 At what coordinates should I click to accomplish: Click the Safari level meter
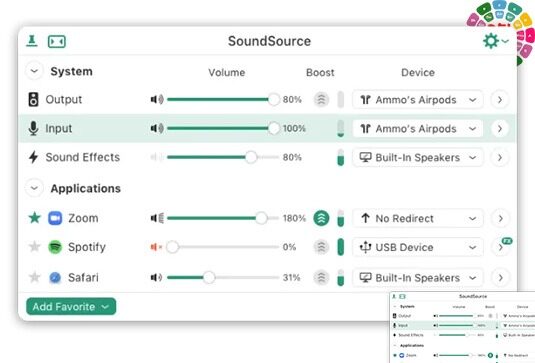(341, 278)
